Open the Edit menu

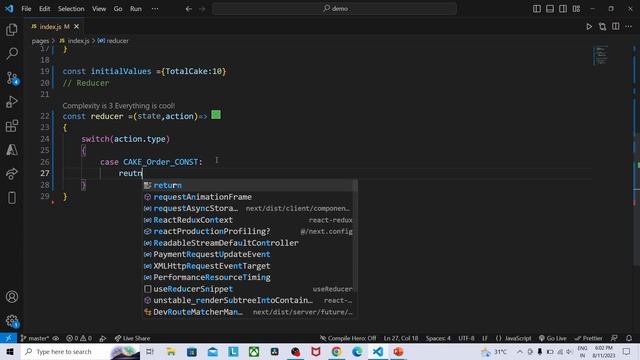pyautogui.click(x=44, y=9)
